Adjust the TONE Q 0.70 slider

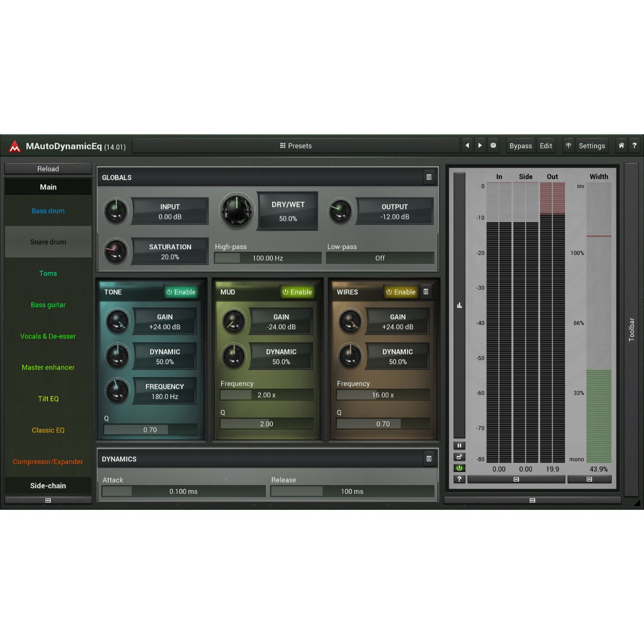point(150,430)
